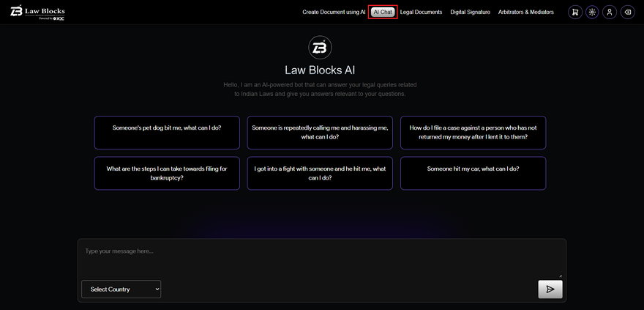Open the Legal Documents menu item
644x310 pixels.
(421, 12)
